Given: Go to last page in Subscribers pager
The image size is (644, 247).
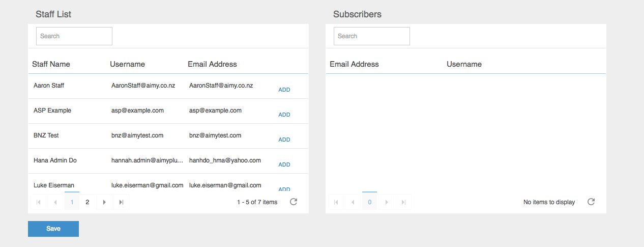Looking at the screenshot, I should pyautogui.click(x=403, y=202).
